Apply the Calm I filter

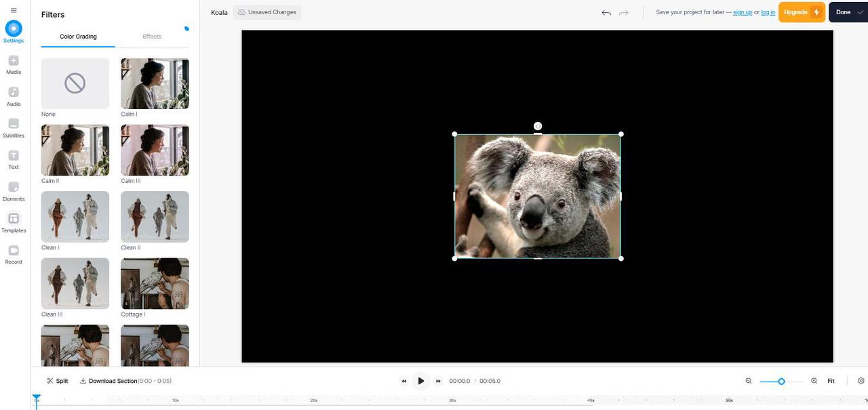coord(155,83)
